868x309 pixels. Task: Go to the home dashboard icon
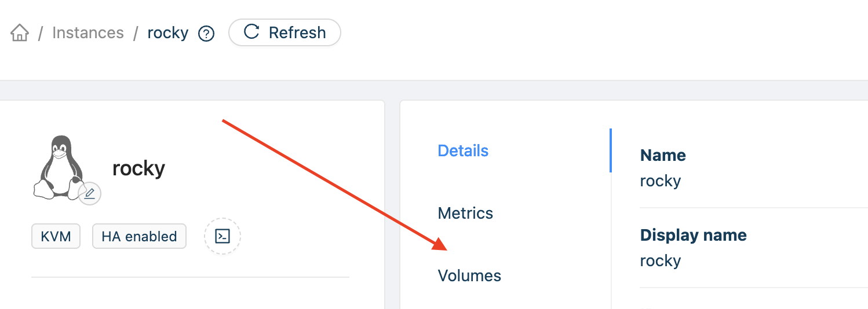coord(20,33)
